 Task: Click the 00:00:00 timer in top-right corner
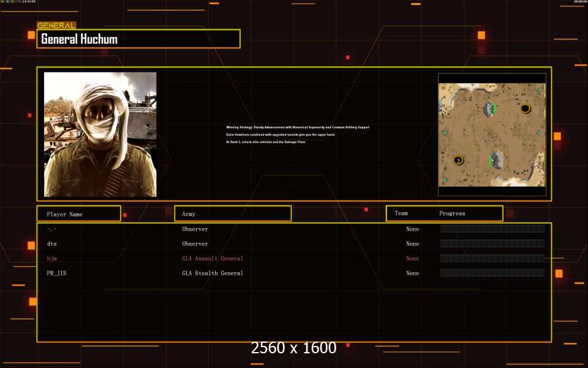(x=580, y=2)
